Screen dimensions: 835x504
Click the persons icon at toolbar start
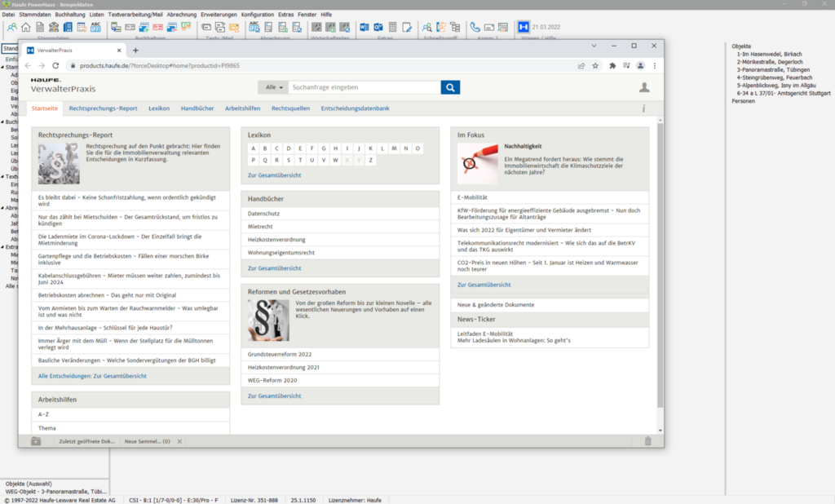[11, 27]
